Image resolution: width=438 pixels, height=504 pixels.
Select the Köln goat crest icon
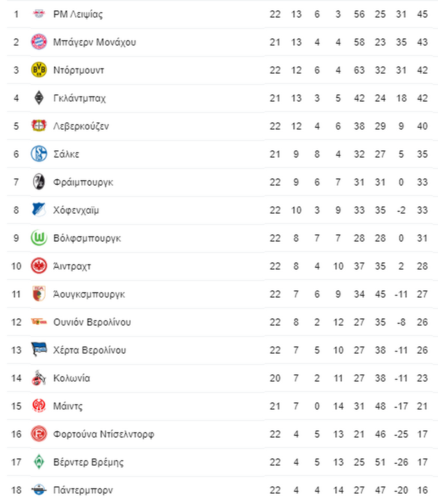point(39,378)
